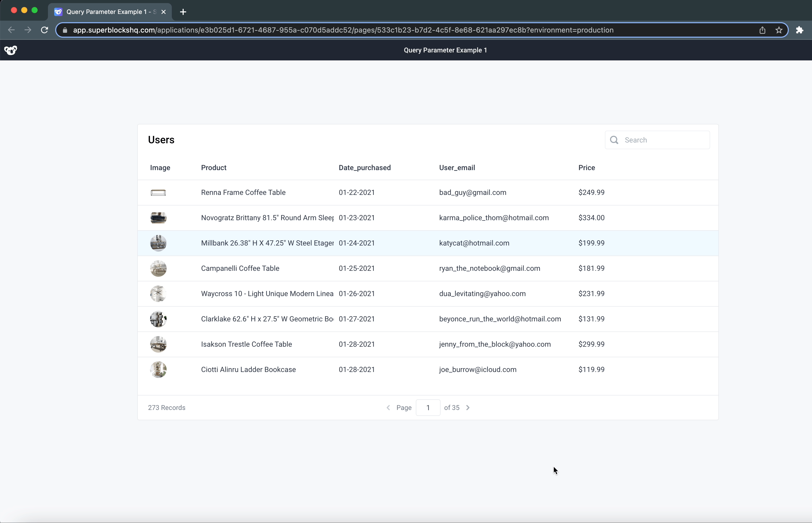Image resolution: width=812 pixels, height=523 pixels.
Task: Bookmark the page using the star icon
Action: pyautogui.click(x=778, y=30)
